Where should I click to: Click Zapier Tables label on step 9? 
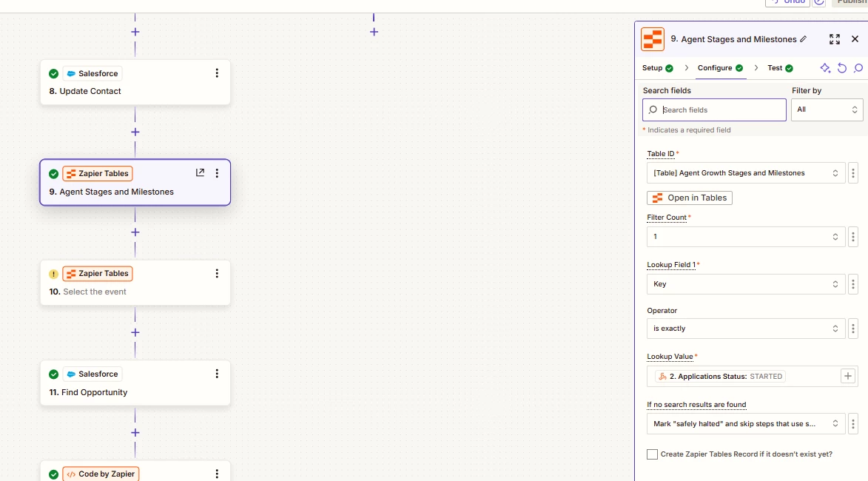98,173
